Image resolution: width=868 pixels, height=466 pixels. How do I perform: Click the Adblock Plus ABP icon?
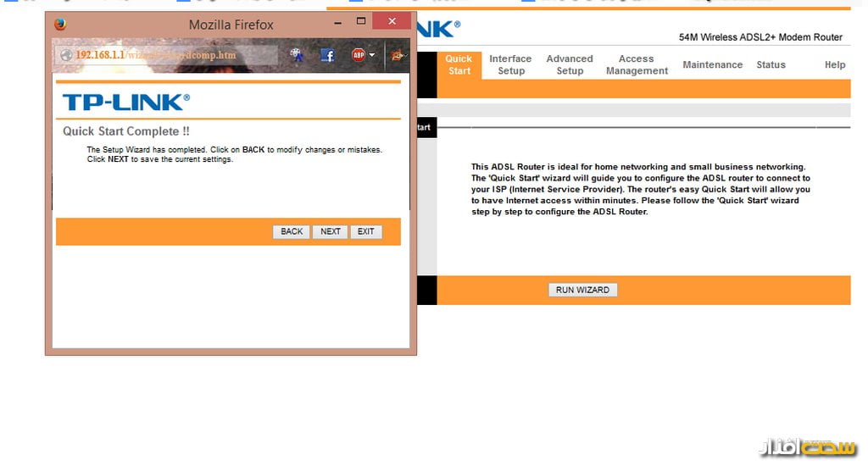pos(359,56)
